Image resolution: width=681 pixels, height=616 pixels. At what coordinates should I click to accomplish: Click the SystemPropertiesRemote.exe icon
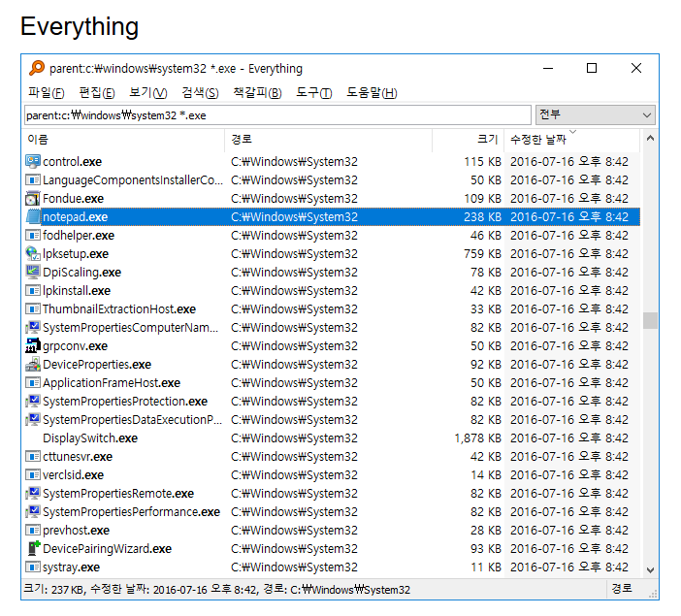33,494
